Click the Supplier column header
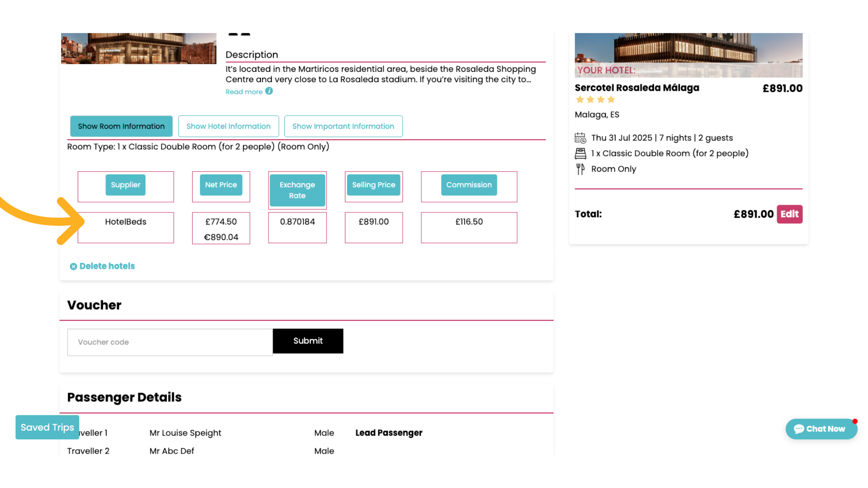This screenshot has width=868, height=488. (125, 185)
